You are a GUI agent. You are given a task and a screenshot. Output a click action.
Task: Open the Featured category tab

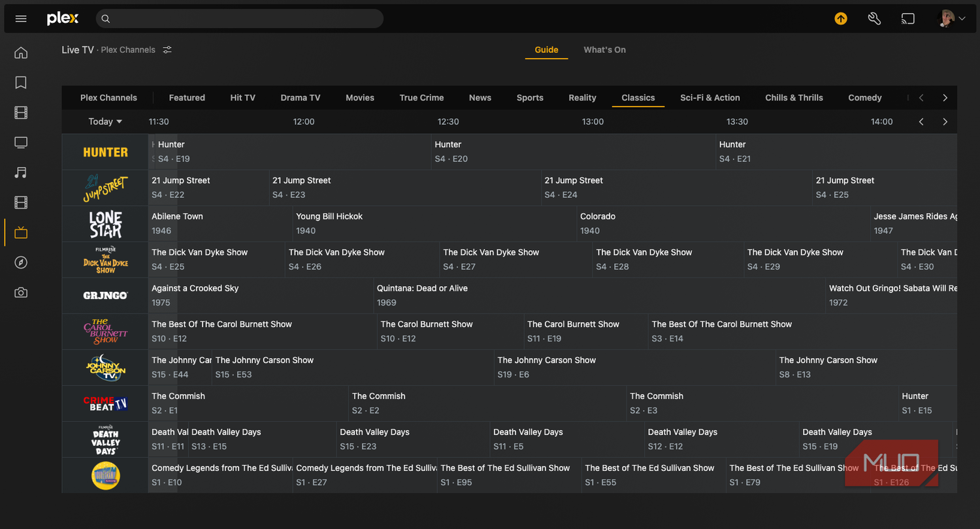(x=187, y=98)
